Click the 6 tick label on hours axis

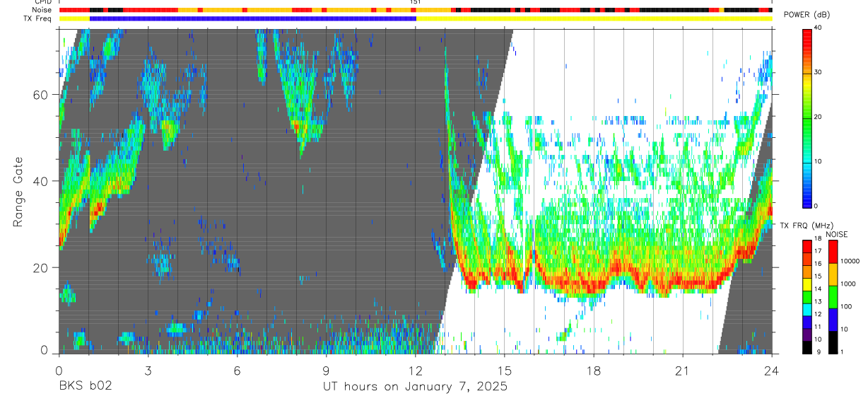[x=237, y=370]
